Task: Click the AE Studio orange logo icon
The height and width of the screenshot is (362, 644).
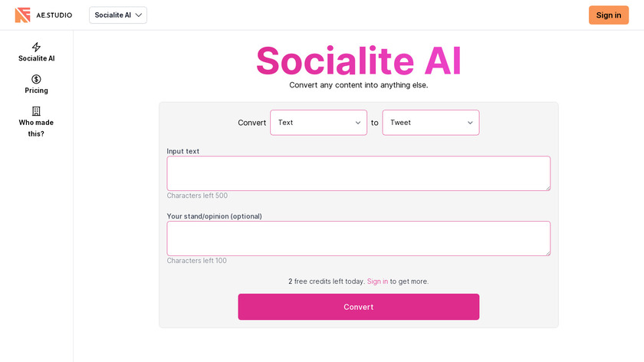Action: coord(23,15)
